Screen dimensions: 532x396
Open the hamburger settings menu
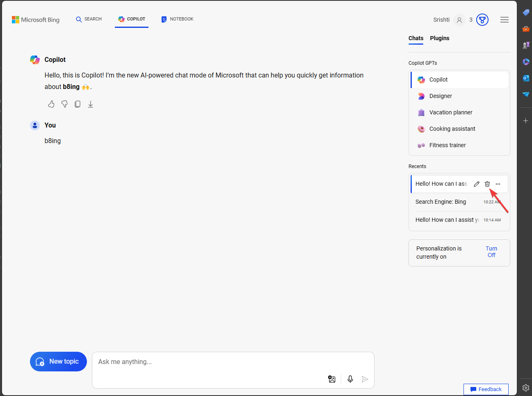(x=505, y=20)
